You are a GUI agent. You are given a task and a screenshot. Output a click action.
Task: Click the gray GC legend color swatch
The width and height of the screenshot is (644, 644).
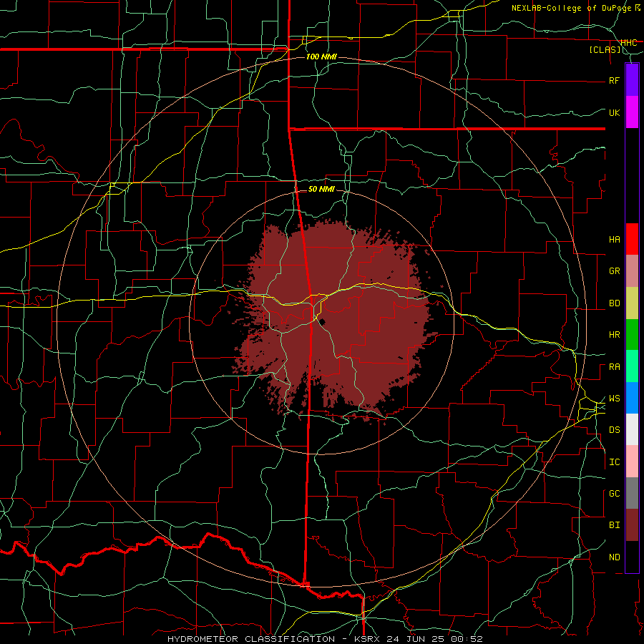[632, 493]
